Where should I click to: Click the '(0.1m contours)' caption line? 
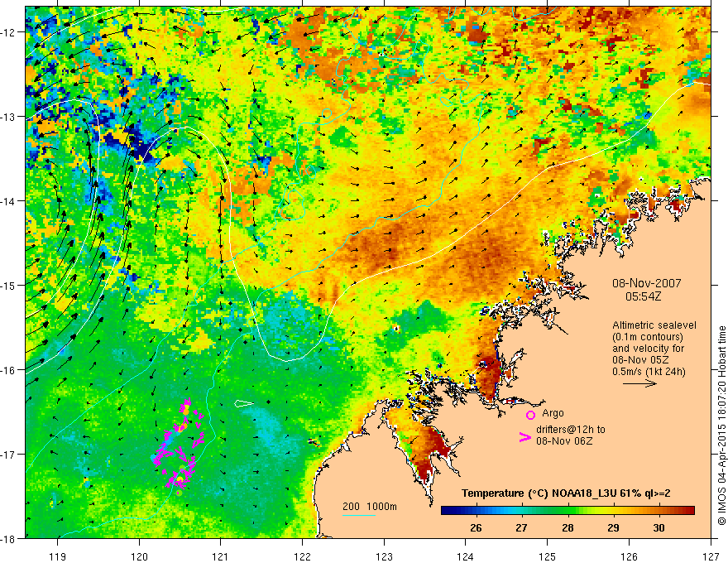click(x=648, y=337)
